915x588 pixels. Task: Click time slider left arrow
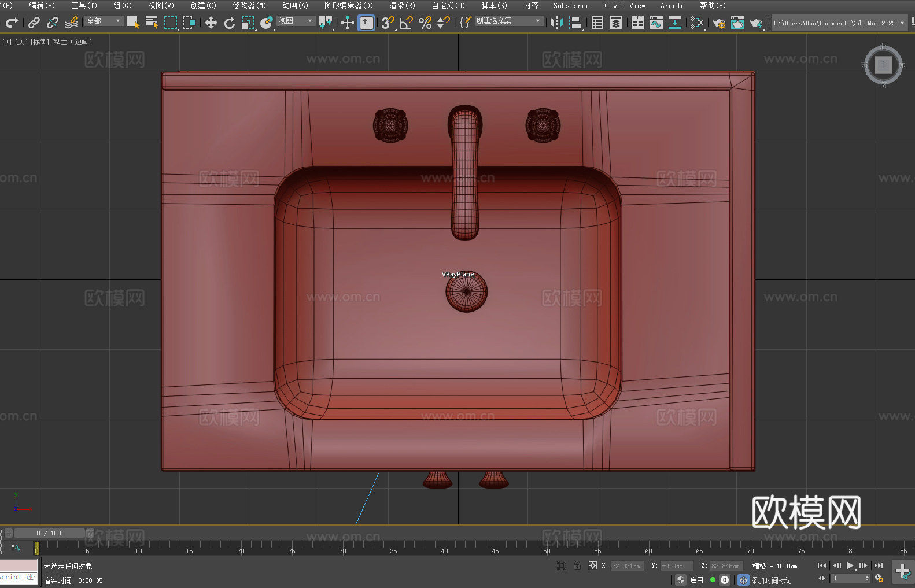pyautogui.click(x=8, y=533)
